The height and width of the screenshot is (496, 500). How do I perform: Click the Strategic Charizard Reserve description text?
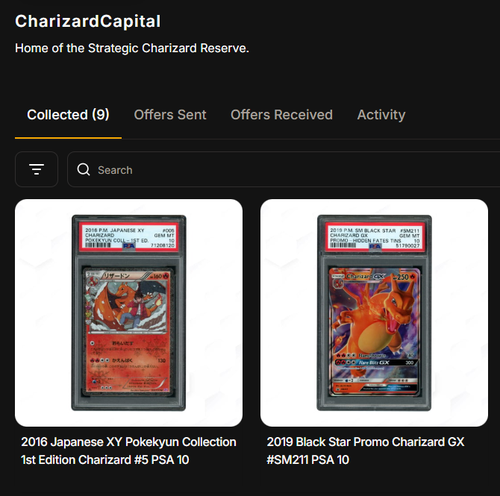pyautogui.click(x=132, y=48)
